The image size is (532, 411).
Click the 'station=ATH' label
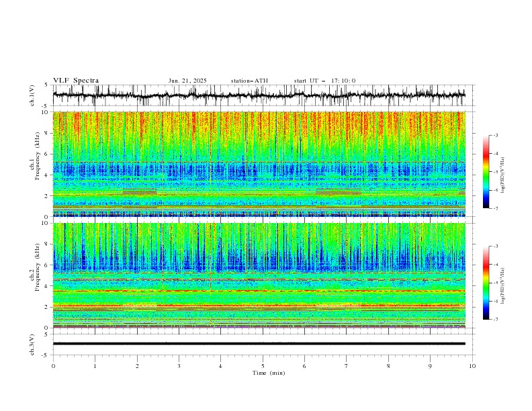pyautogui.click(x=249, y=81)
